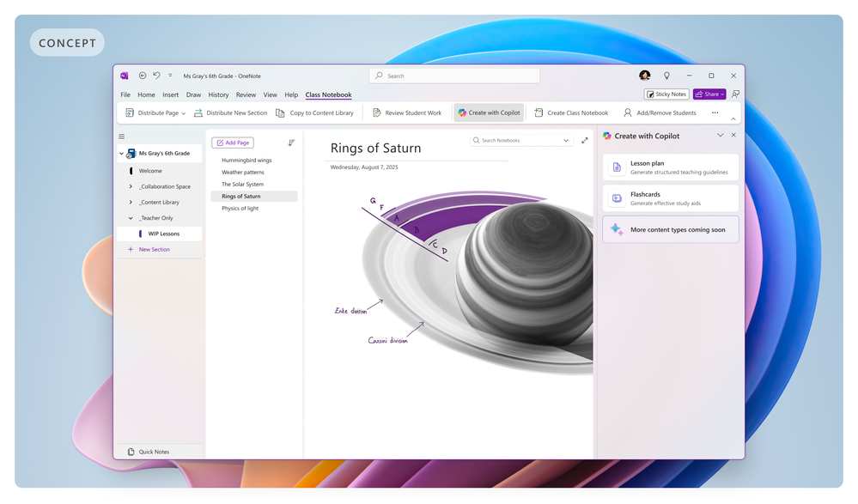
Task: Open the Customize Quick Access Toolbar dropdown
Action: click(x=170, y=76)
